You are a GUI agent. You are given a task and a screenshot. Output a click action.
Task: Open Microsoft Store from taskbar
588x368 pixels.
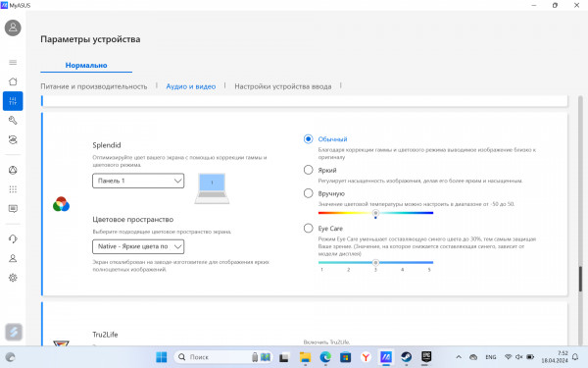345,357
